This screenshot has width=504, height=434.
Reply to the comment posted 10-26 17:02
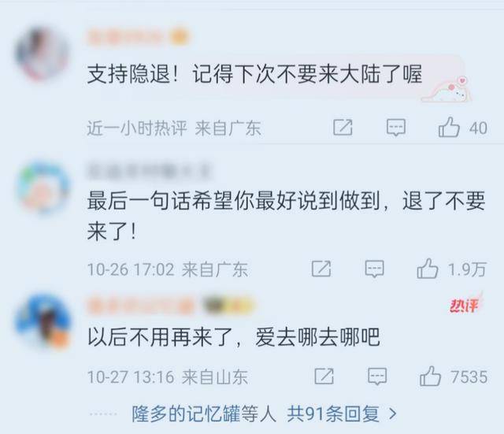click(x=375, y=269)
